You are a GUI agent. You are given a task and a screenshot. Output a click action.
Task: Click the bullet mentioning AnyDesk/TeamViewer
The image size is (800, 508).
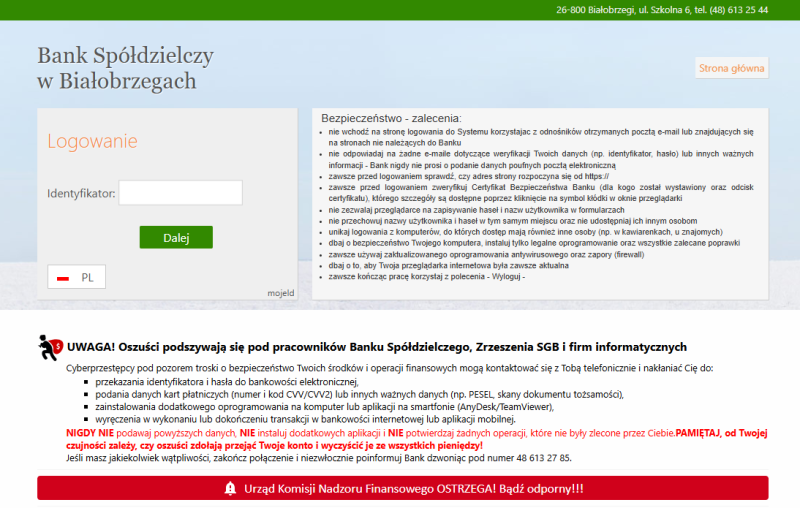(324, 407)
